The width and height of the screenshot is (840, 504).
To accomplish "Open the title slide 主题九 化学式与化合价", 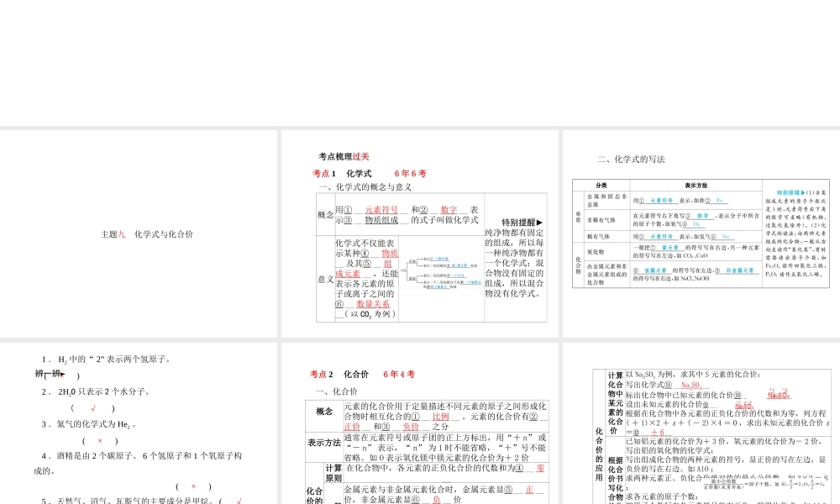I will click(x=139, y=234).
